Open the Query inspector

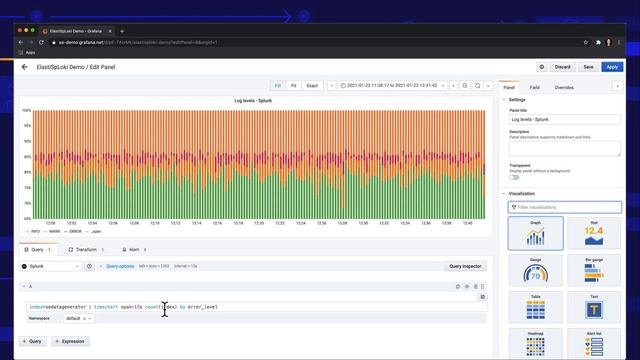[x=465, y=266]
